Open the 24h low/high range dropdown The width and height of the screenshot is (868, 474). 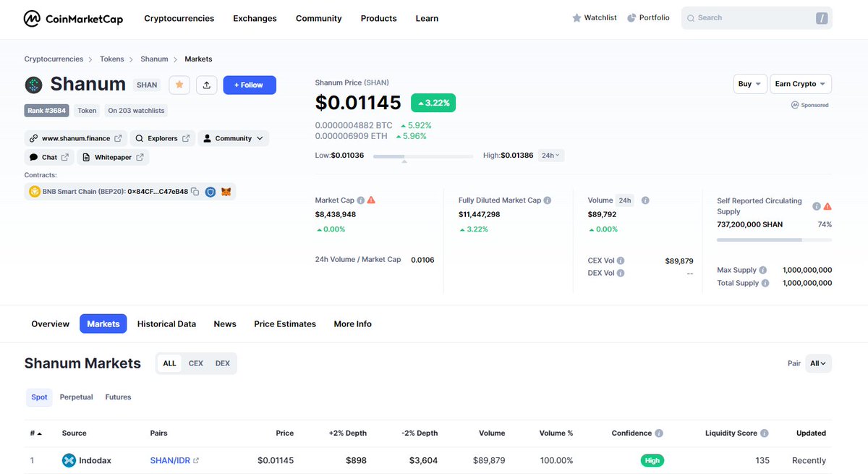[x=551, y=156]
